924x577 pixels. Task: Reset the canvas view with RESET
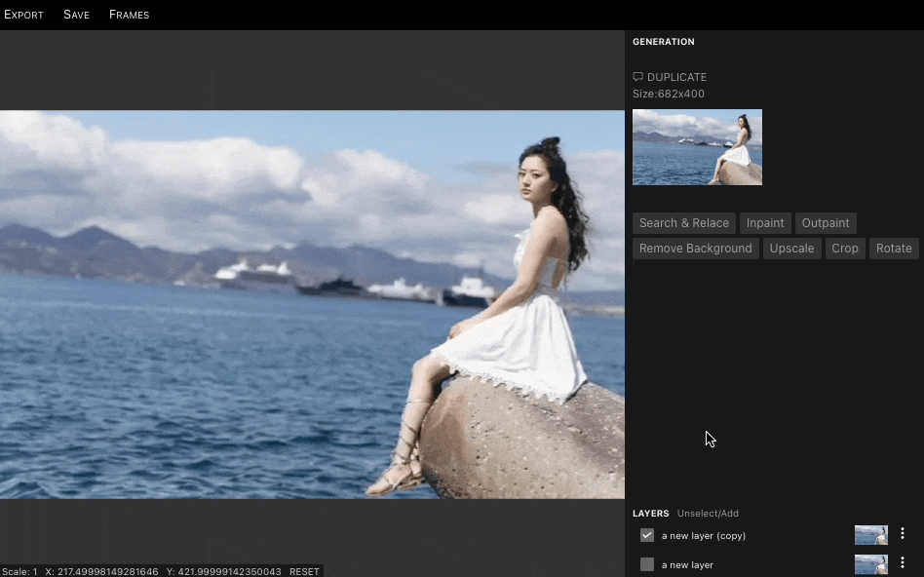pos(304,571)
